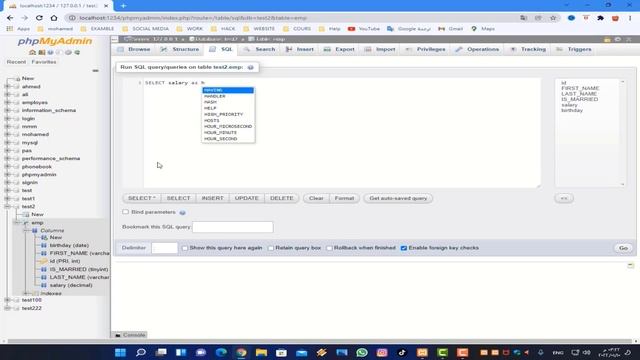Expand the mysql database node
Screen dimensions: 640x360
pyautogui.click(x=7, y=142)
